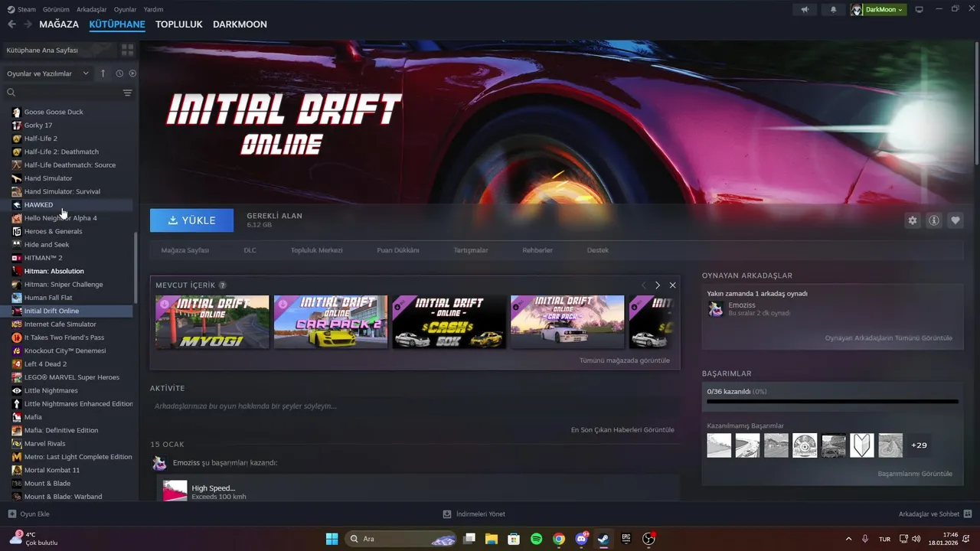Click Oynayan Arkadaşların Tümünü Görüntüle link
Image resolution: width=980 pixels, height=551 pixels.
coord(889,337)
